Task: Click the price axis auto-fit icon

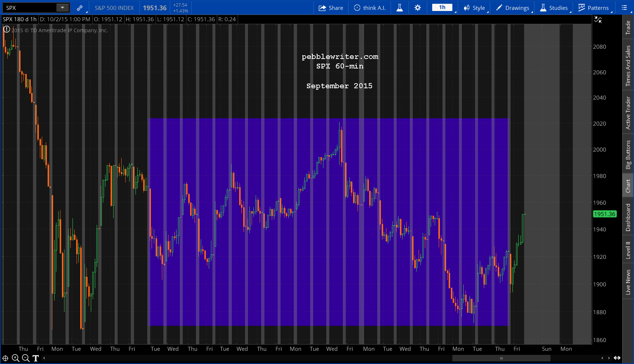Action: click(x=598, y=20)
